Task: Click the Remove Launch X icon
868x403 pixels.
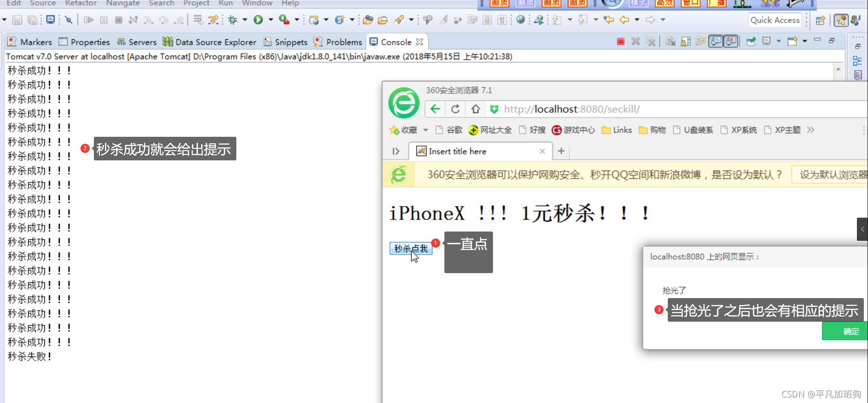Action: click(636, 42)
